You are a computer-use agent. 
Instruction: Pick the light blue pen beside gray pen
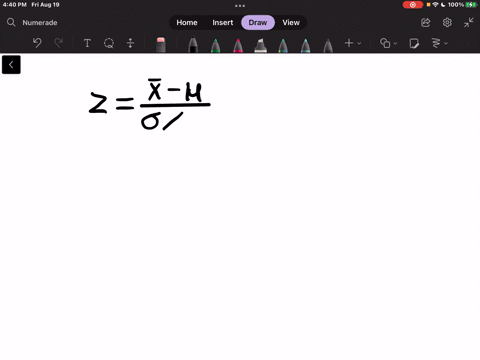[305, 45]
